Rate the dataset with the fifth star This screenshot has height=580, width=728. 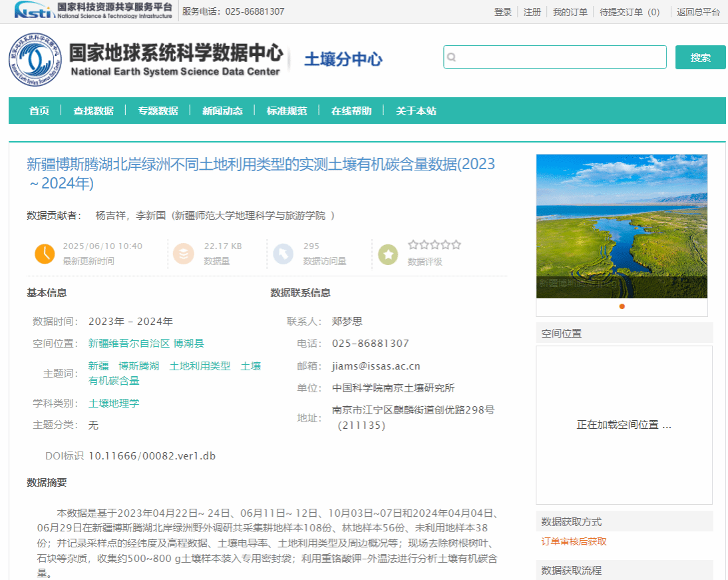pyautogui.click(x=456, y=245)
